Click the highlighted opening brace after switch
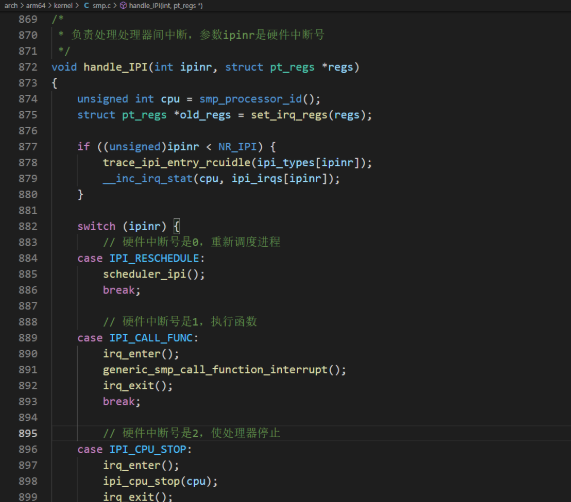Image resolution: width=571 pixels, height=502 pixels. click(x=176, y=226)
